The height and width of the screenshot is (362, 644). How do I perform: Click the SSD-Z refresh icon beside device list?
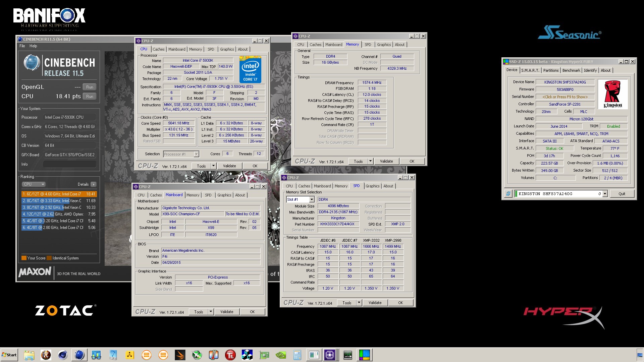508,194
